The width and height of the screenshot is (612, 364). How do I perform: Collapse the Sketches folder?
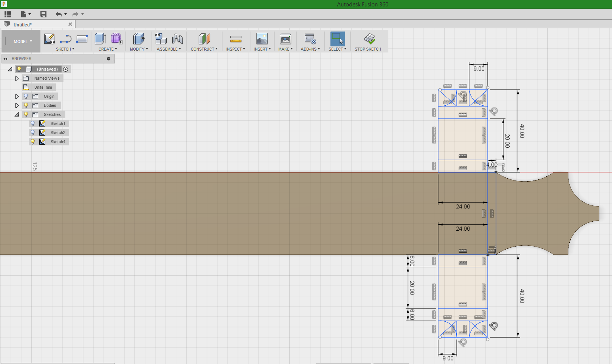tap(17, 114)
